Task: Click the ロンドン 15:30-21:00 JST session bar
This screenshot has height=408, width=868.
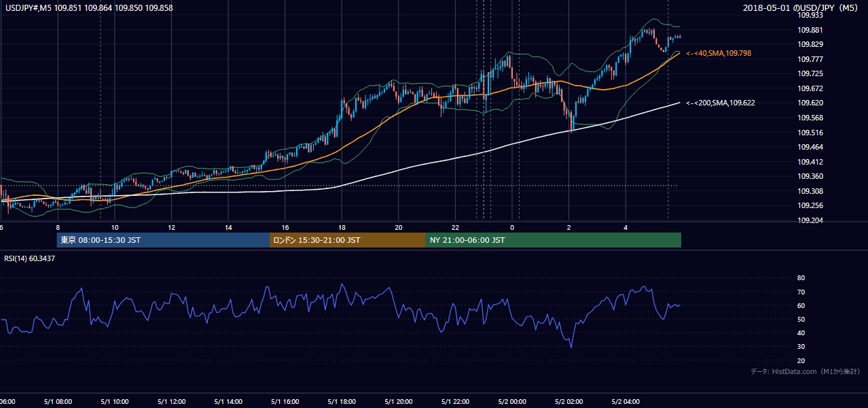Action: pos(348,240)
